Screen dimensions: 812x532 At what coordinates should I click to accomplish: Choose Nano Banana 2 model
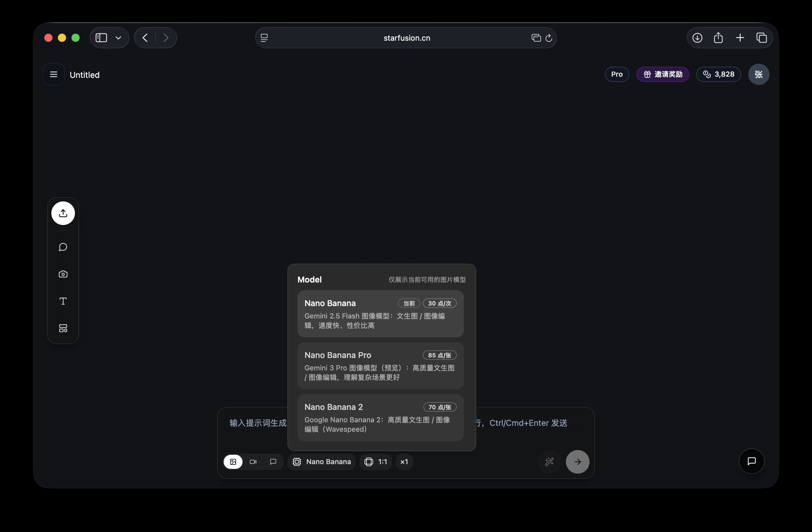(x=380, y=417)
